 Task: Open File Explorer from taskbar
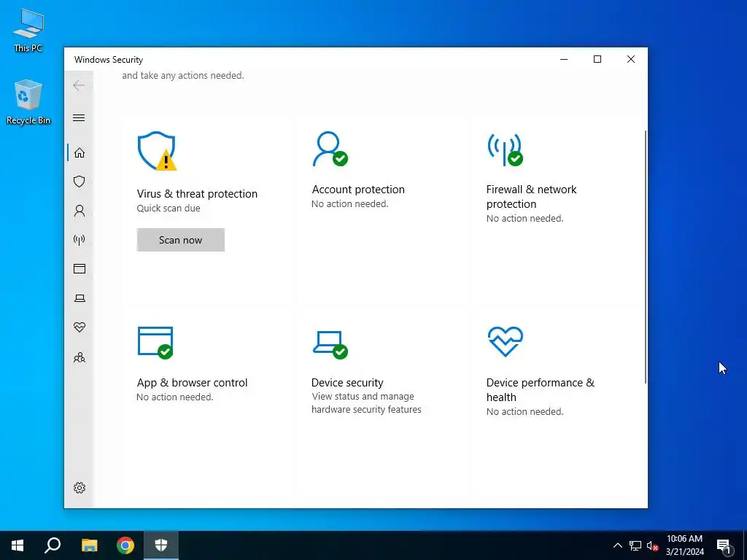89,545
